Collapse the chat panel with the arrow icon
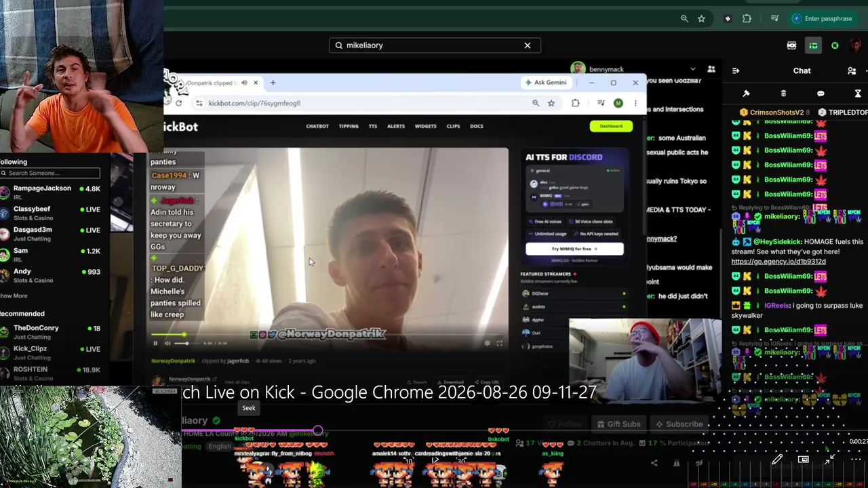 tap(736, 70)
